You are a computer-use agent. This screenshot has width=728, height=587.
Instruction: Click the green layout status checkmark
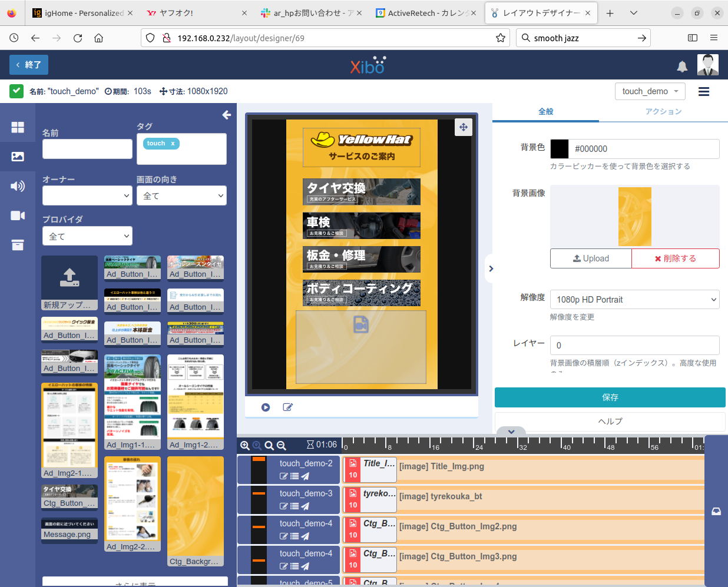(16, 91)
